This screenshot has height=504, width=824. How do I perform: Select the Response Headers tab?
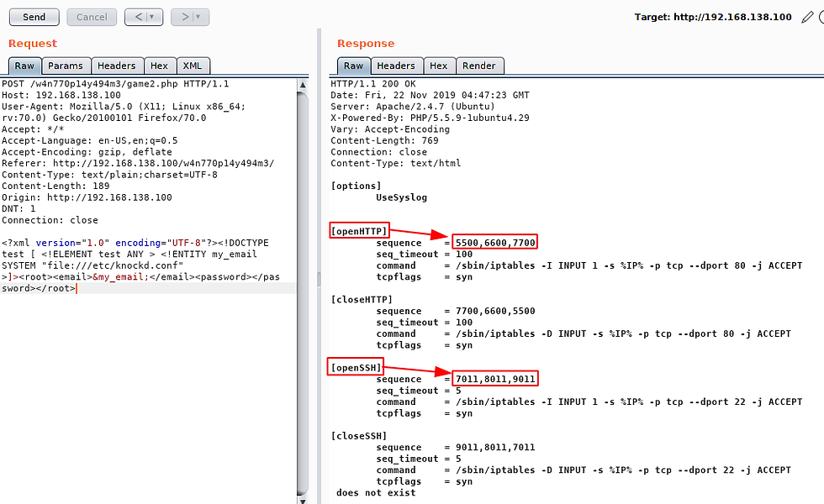[x=396, y=66]
